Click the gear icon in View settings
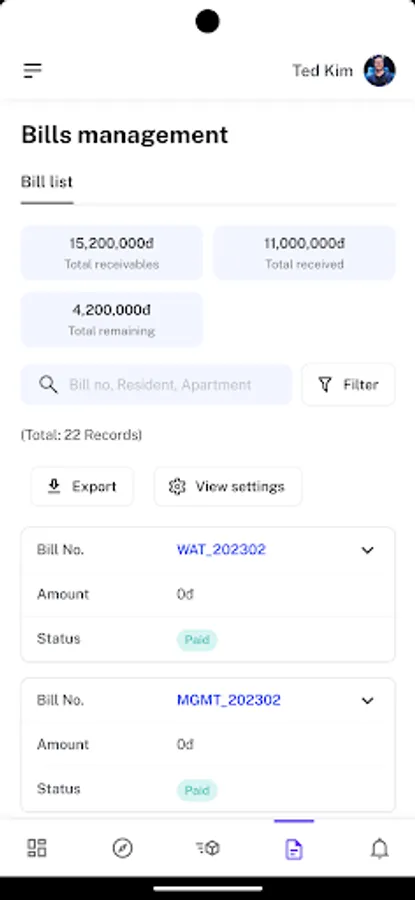The width and height of the screenshot is (415, 900). point(177,487)
